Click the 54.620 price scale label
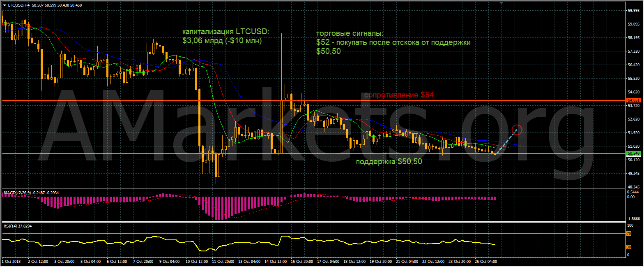 pos(633,92)
